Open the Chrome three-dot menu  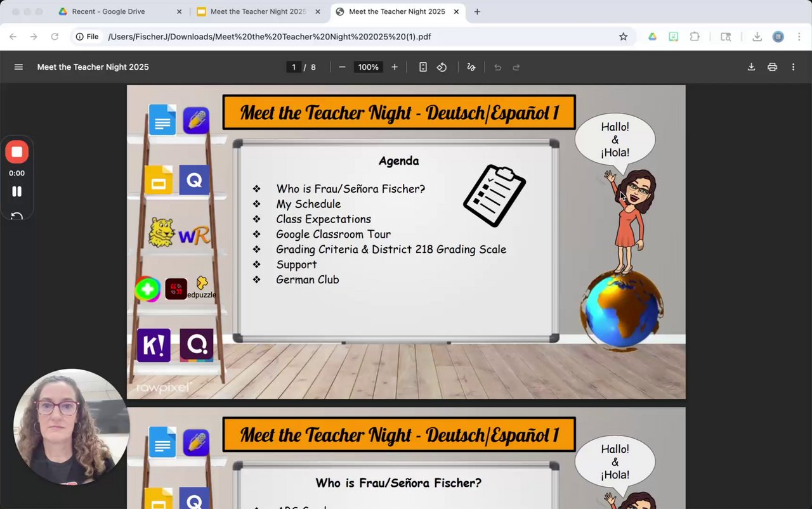click(799, 37)
